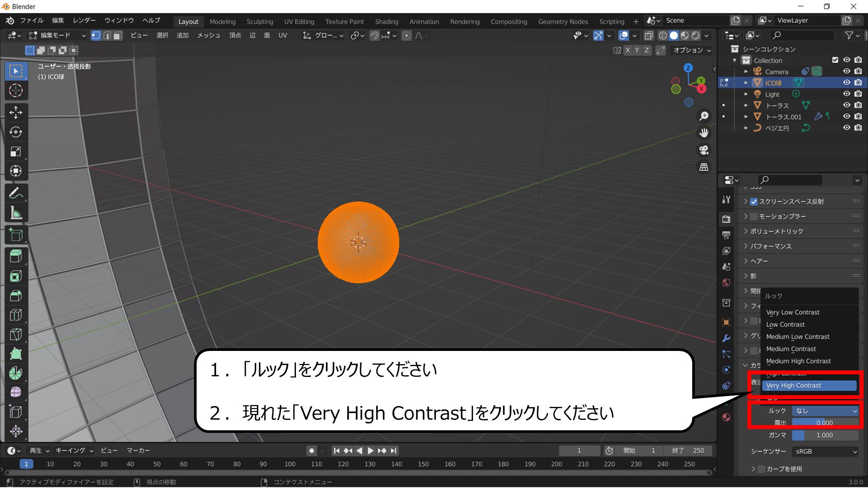Click the キーイング button
The height and width of the screenshot is (488, 868).
[x=74, y=451]
